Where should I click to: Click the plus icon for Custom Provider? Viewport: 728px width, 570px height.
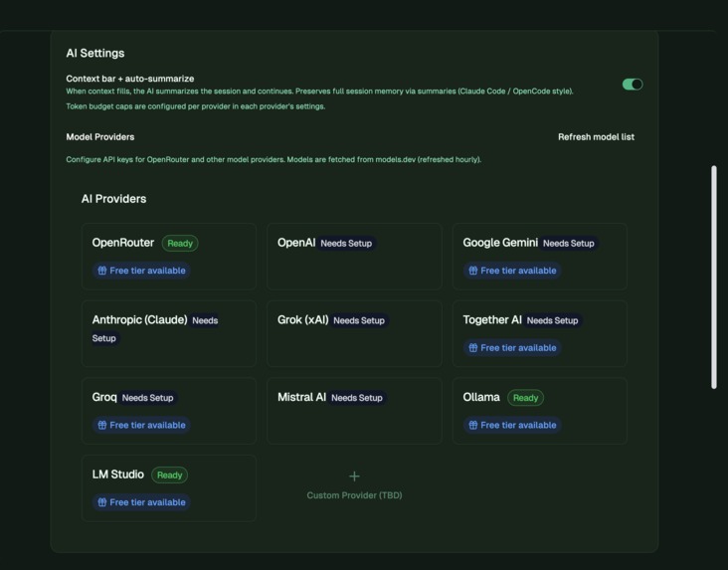click(x=354, y=476)
